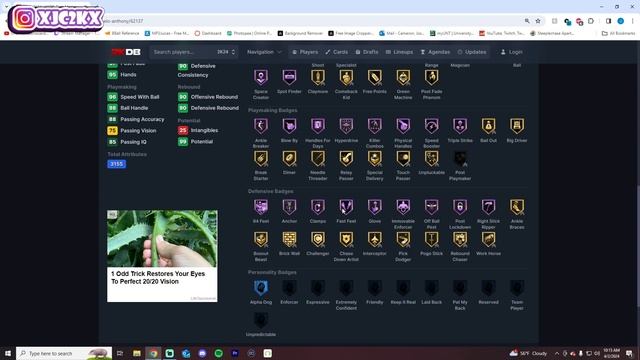Click the Clamps defensive badge
This screenshot has height=360, width=640.
pos(318,207)
